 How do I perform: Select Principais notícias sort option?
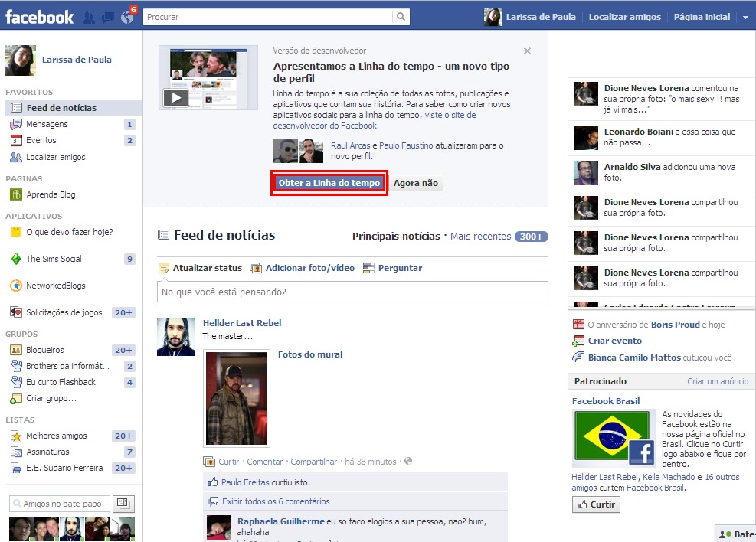[396, 237]
